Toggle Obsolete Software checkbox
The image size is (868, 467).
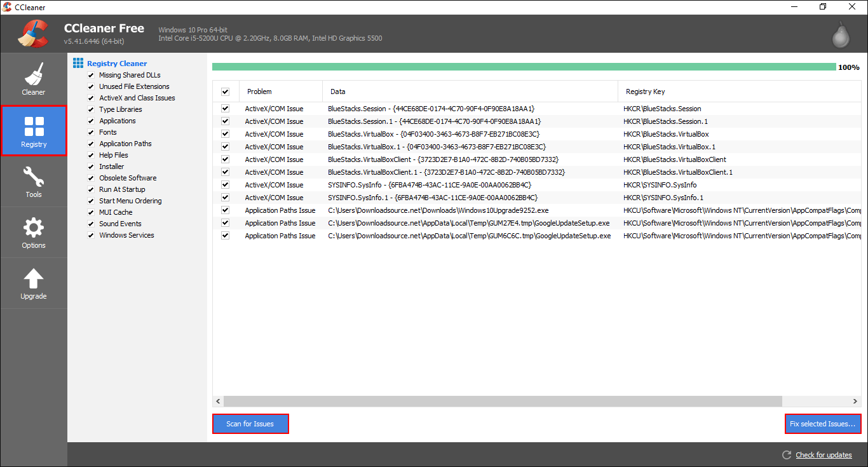pyautogui.click(x=91, y=178)
